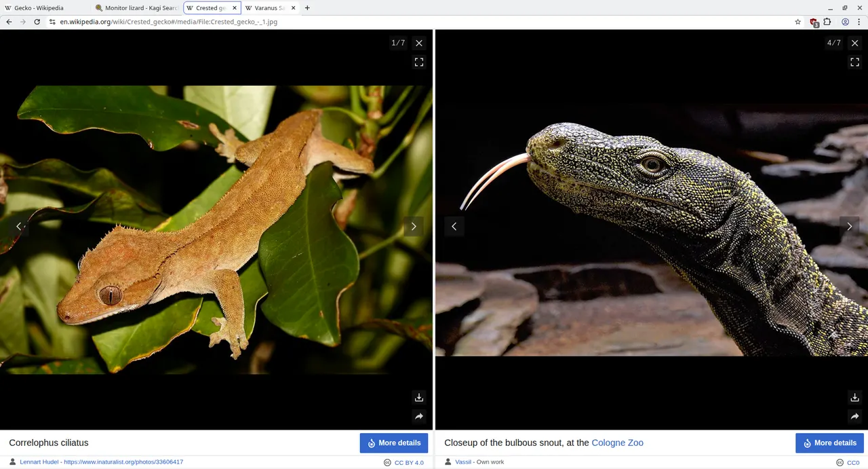Image resolution: width=868 pixels, height=469 pixels.
Task: Click the 1/7 image counter
Action: 398,43
